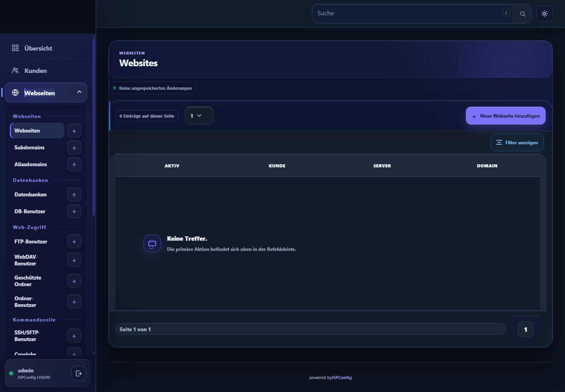Open the WebDAV-Benutzer list
The image size is (565, 392).
[x=37, y=260]
